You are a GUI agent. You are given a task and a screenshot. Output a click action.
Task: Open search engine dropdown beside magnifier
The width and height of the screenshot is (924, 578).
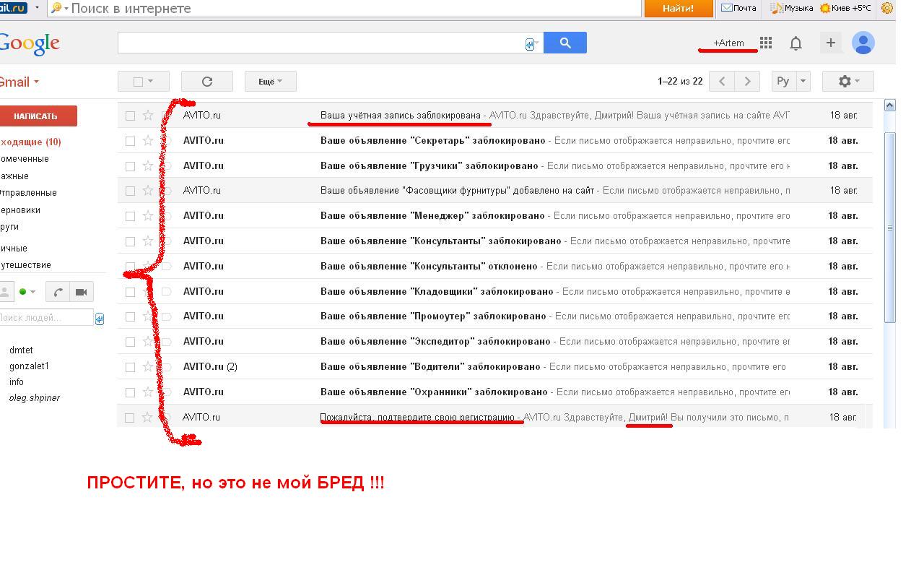[x=66, y=9]
